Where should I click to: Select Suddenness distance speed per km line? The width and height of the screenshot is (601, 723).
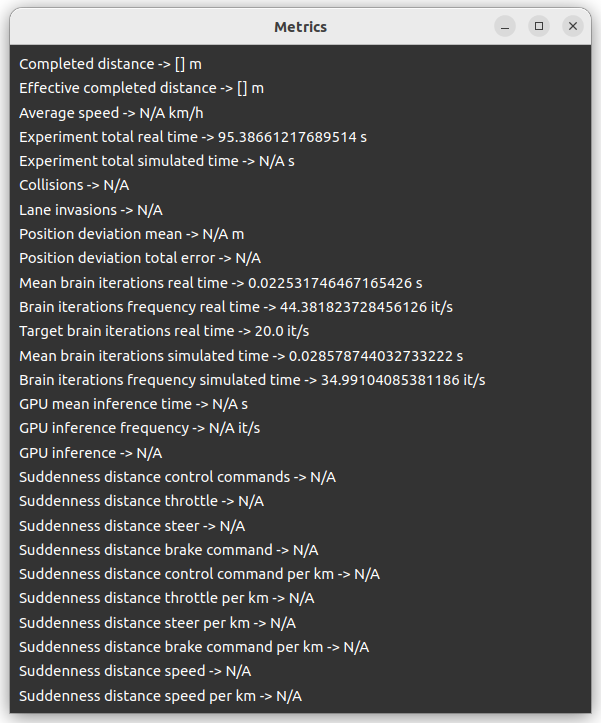click(x=161, y=696)
